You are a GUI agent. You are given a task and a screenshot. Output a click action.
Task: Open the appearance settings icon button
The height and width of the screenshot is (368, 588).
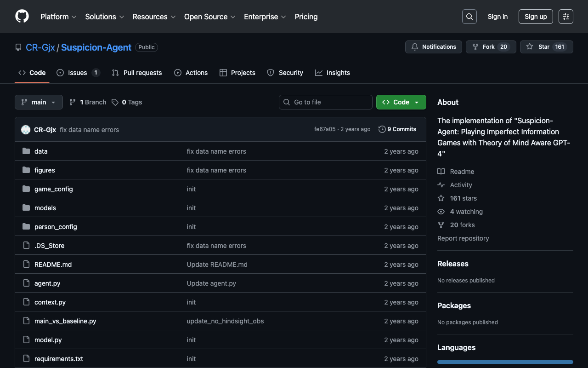pyautogui.click(x=565, y=17)
